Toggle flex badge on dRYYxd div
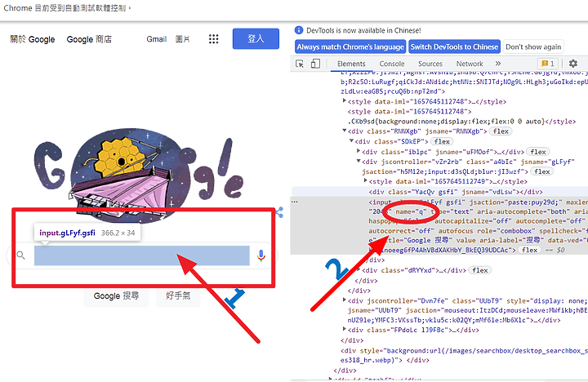588x382 pixels. 480,270
